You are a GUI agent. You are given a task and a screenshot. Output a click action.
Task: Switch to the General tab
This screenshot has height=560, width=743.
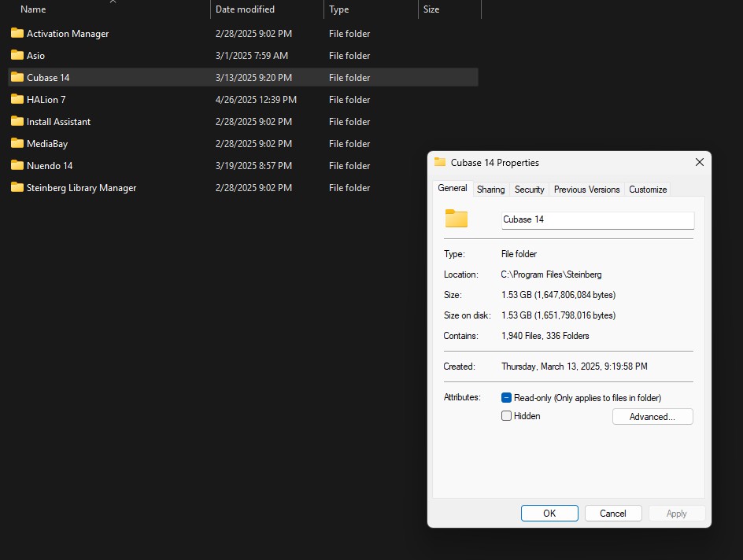[x=452, y=188]
